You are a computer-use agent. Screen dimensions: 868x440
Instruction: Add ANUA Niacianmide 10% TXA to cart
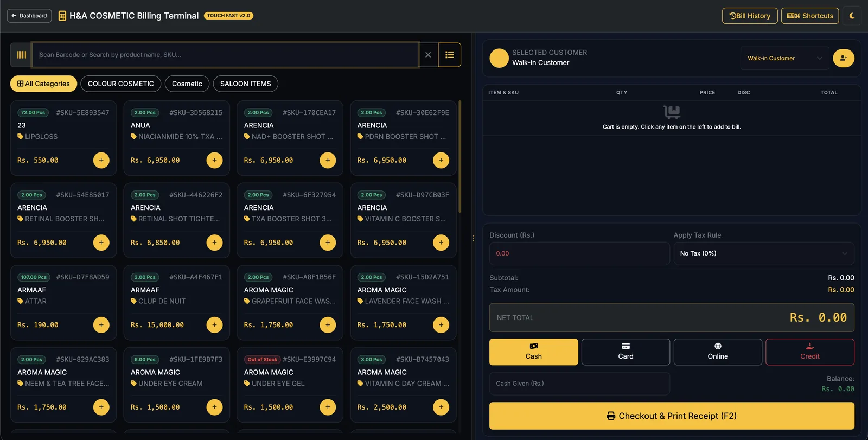[x=214, y=160]
